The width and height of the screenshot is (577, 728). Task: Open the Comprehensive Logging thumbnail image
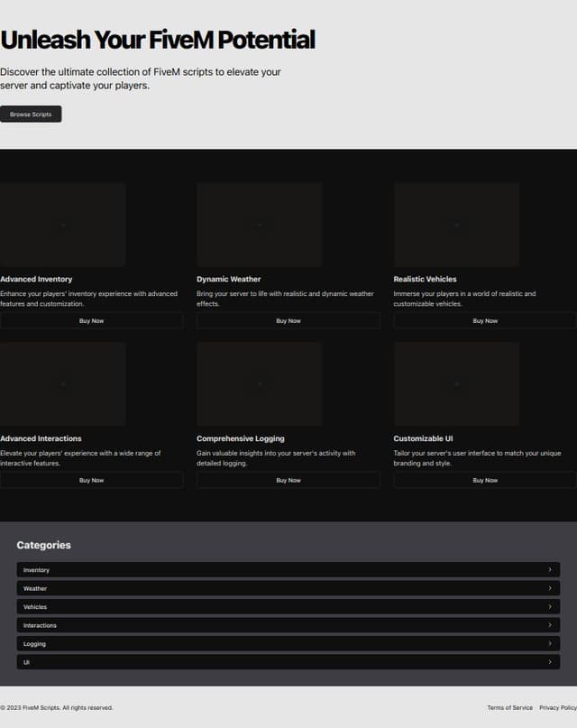coord(260,384)
